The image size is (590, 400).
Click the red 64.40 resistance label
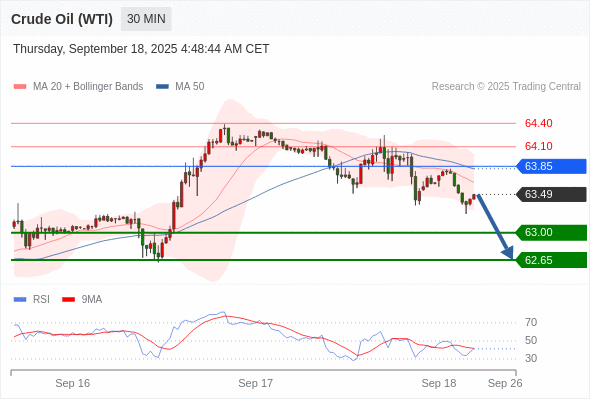coord(538,123)
